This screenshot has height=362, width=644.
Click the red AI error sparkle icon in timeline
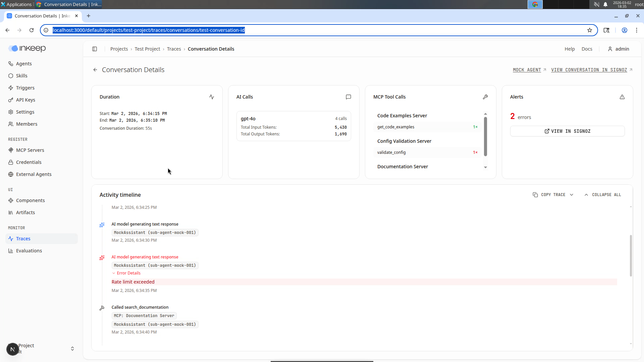click(102, 258)
